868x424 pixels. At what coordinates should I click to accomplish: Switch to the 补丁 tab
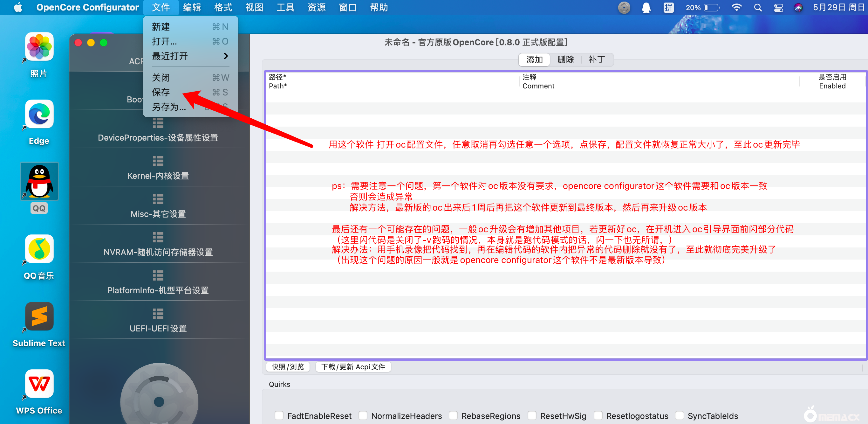click(x=597, y=60)
